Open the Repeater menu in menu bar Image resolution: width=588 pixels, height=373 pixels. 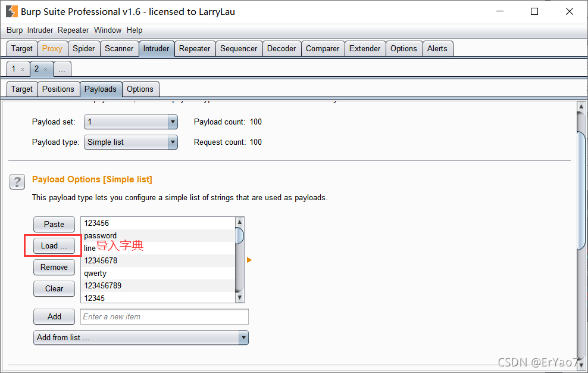(x=73, y=30)
